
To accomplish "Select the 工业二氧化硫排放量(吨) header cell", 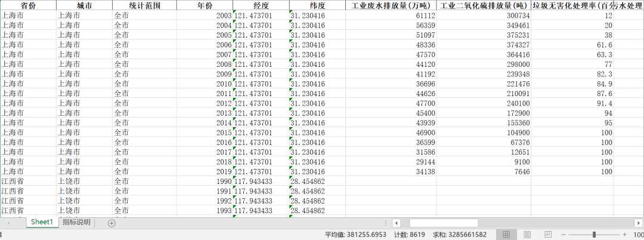I will click(x=484, y=5).
